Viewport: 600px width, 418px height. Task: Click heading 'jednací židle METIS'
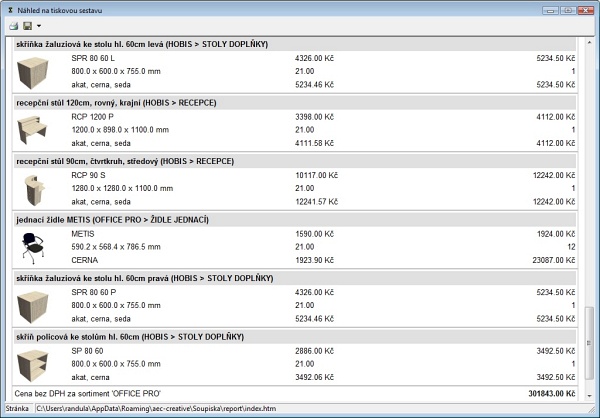(53, 220)
